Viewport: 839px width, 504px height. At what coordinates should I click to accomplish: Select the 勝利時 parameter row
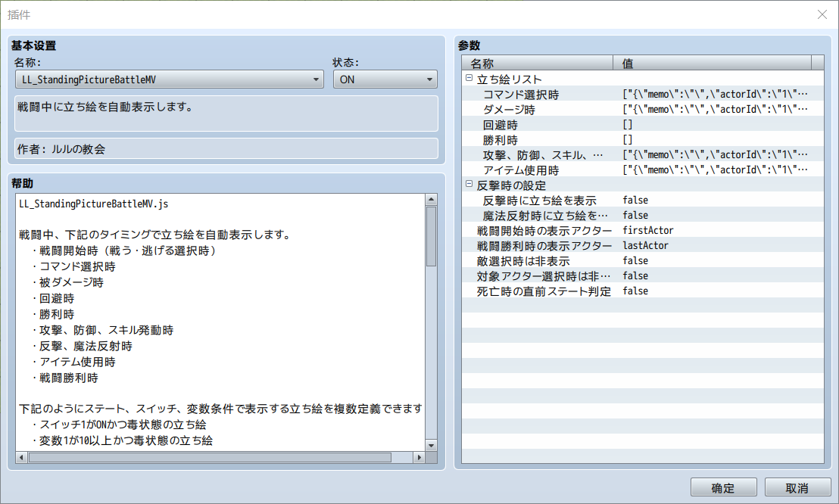[x=643, y=140]
